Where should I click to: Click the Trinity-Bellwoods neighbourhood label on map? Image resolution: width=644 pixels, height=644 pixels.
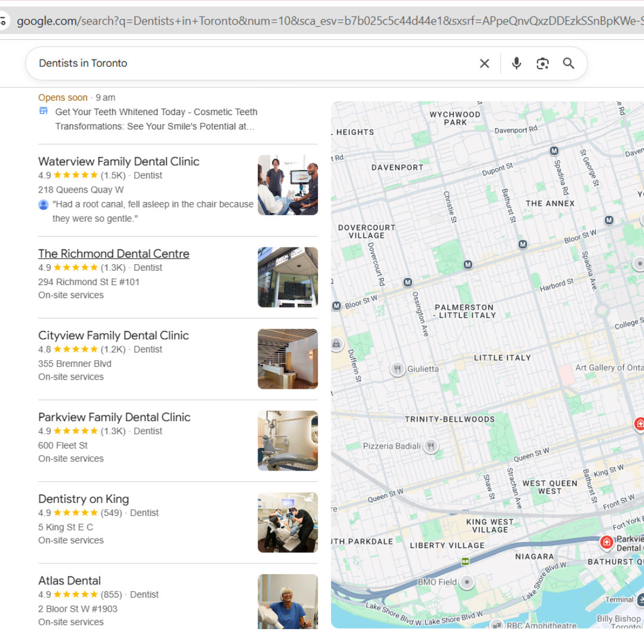click(x=450, y=419)
